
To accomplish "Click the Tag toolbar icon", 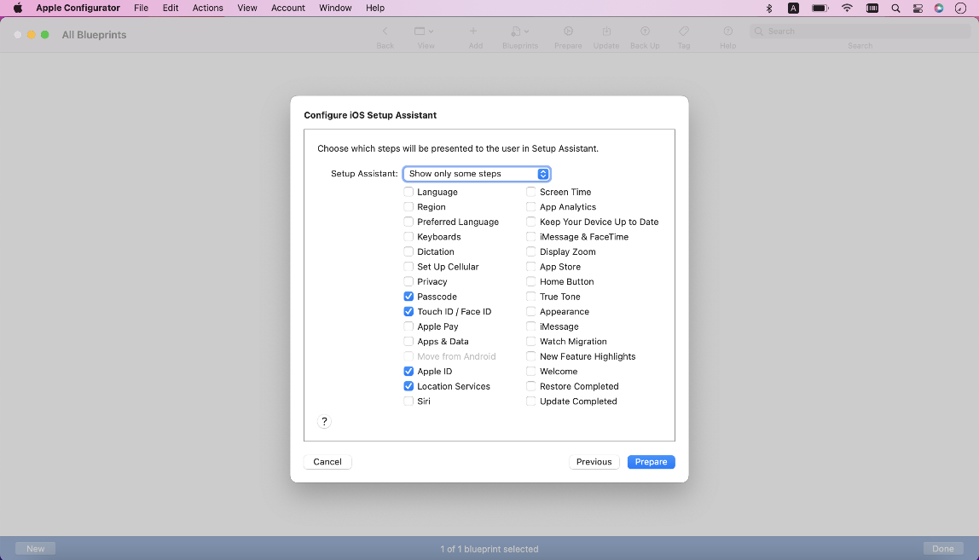I will [x=684, y=32].
